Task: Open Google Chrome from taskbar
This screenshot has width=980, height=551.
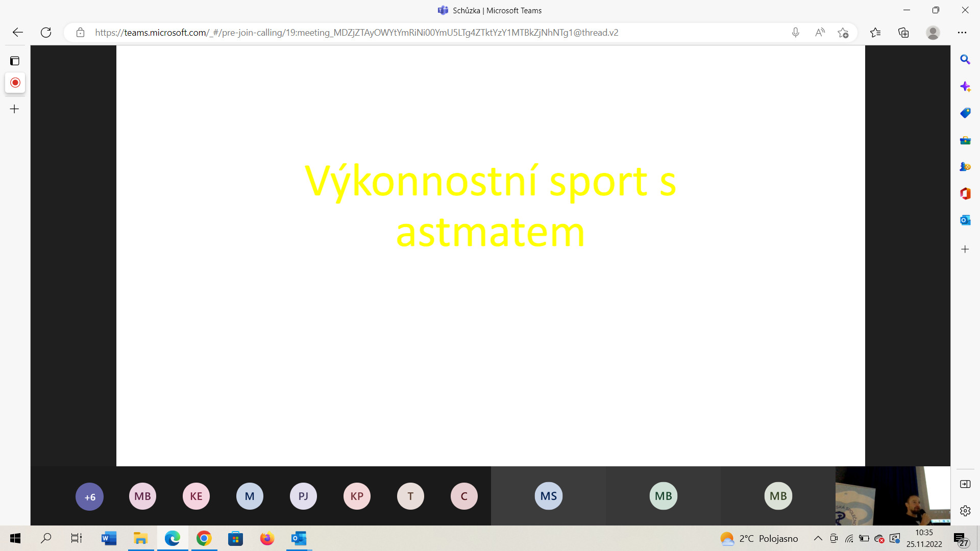Action: [204, 538]
